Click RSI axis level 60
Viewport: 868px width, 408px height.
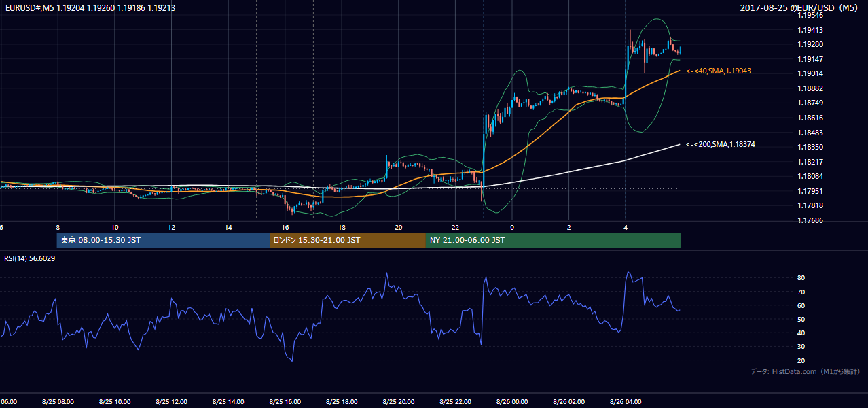pos(801,305)
